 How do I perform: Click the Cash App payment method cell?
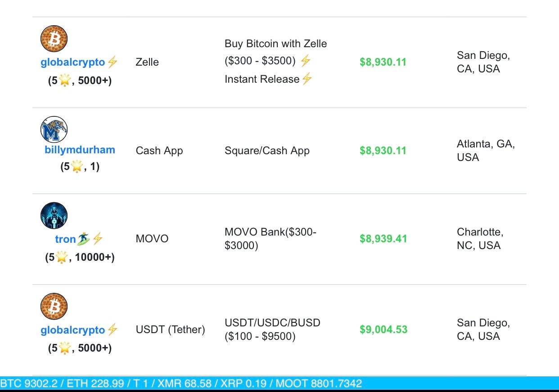159,151
